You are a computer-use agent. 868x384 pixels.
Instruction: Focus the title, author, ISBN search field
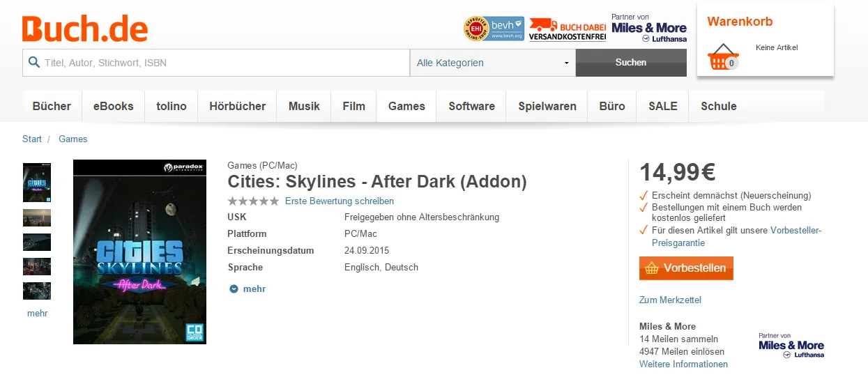click(223, 63)
